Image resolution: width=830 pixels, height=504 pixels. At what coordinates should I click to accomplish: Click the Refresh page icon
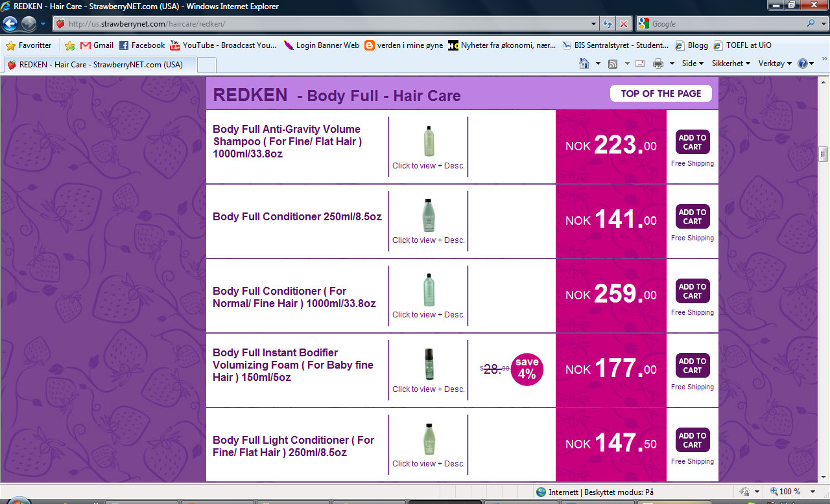608,24
